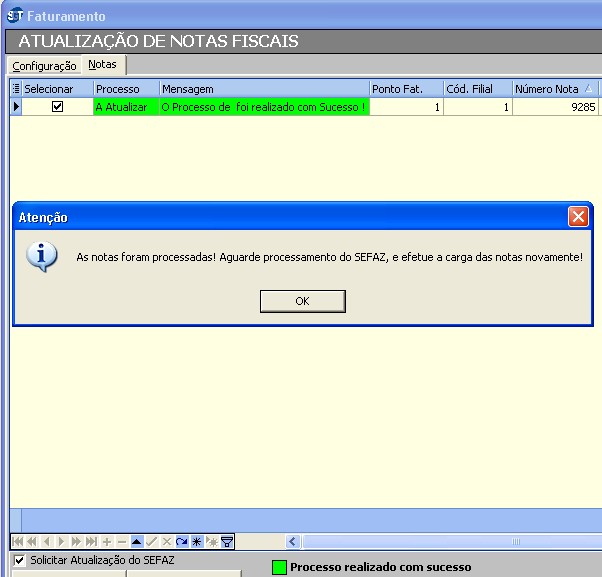The height and width of the screenshot is (577, 602).
Task: Click the insert record plus icon
Action: point(106,541)
